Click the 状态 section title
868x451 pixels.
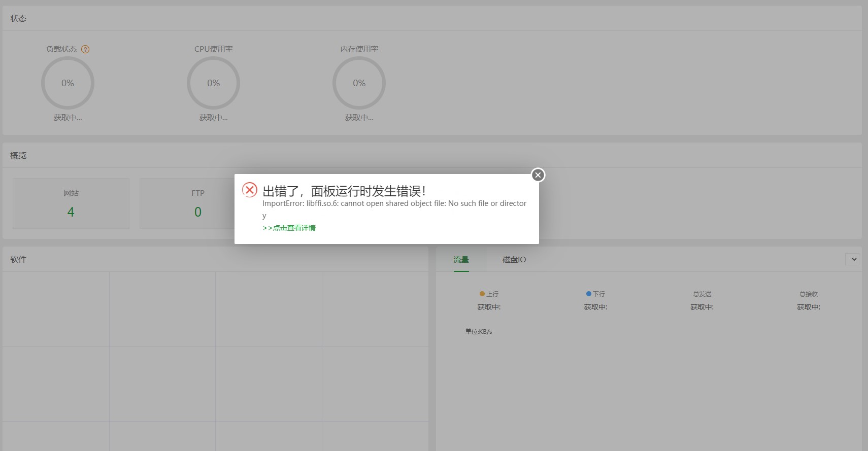click(18, 18)
